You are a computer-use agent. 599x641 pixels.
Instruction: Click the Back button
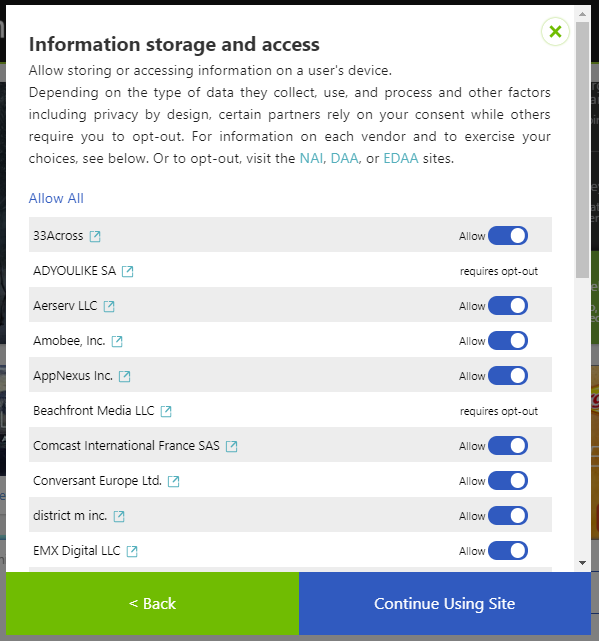point(153,603)
